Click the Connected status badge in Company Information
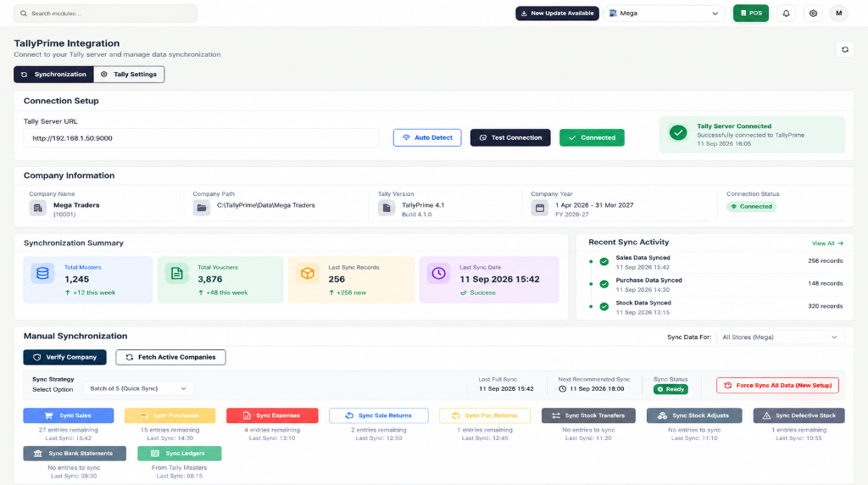This screenshot has height=485, width=868. pyautogui.click(x=752, y=207)
